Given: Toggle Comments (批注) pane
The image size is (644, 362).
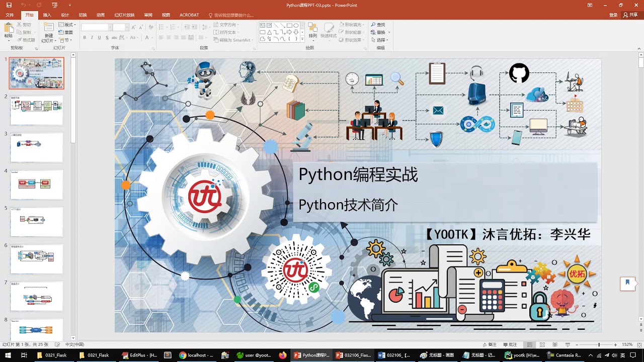Looking at the screenshot, I should pos(510,345).
